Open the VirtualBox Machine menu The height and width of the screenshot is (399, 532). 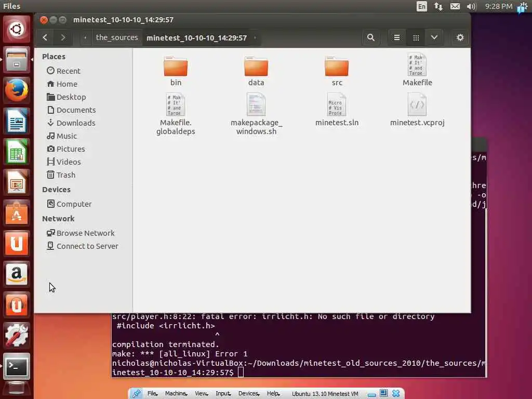click(x=176, y=394)
